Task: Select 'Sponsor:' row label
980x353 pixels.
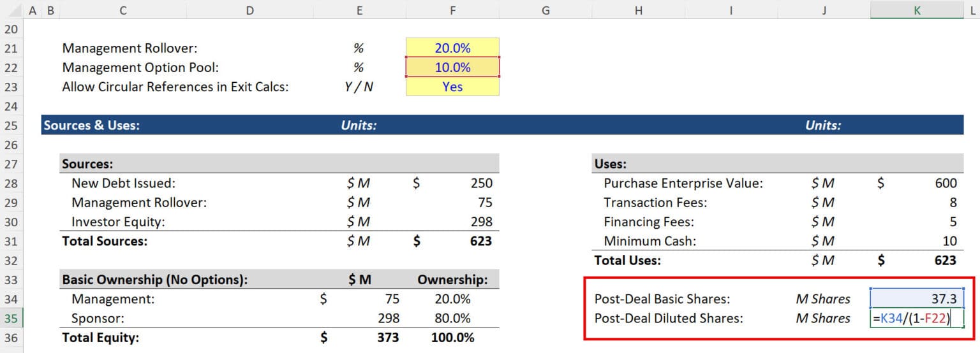Action: (x=98, y=318)
